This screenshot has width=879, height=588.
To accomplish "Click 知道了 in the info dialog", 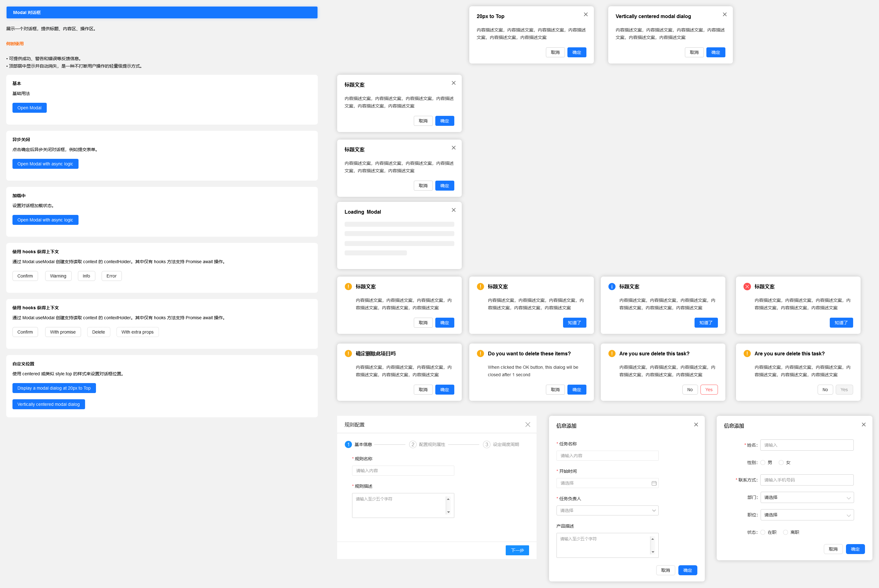I will click(706, 323).
